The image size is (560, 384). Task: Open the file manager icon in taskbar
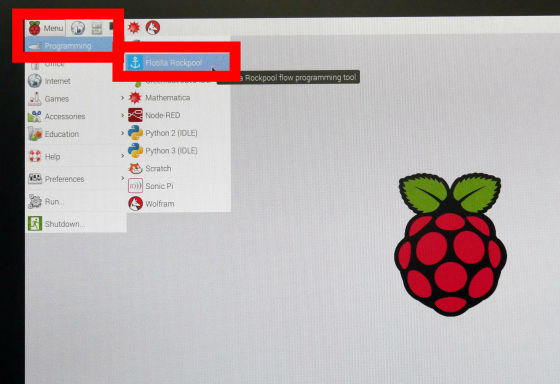[97, 28]
